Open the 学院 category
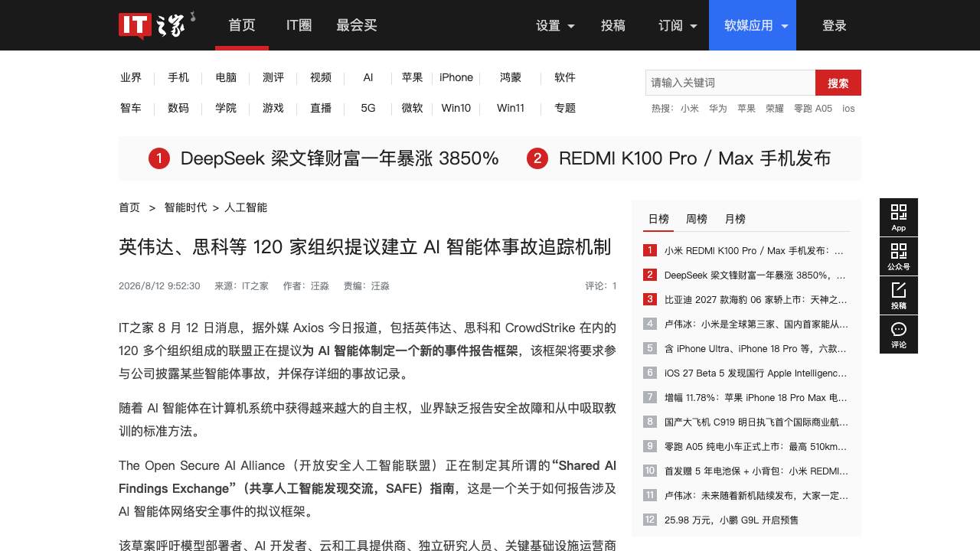The height and width of the screenshot is (551, 980). [x=226, y=108]
